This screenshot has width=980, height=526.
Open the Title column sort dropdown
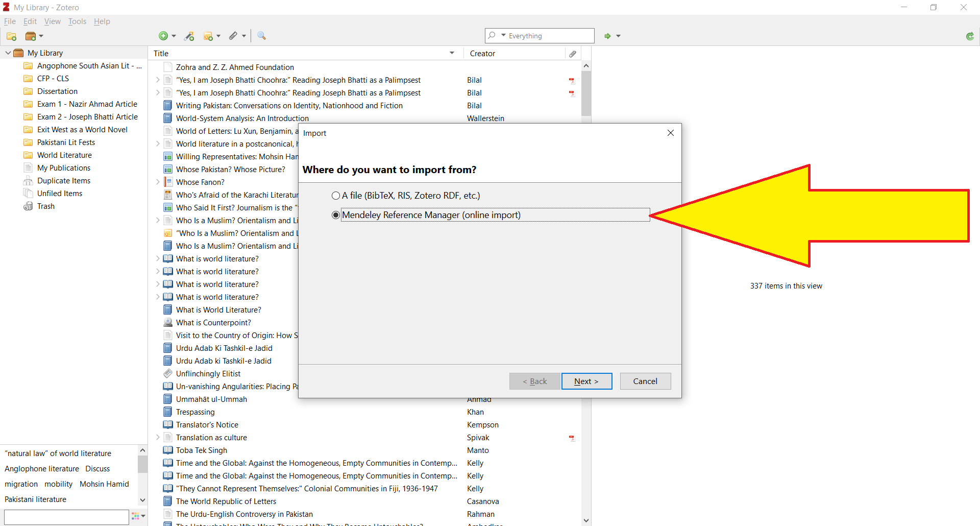tap(452, 53)
